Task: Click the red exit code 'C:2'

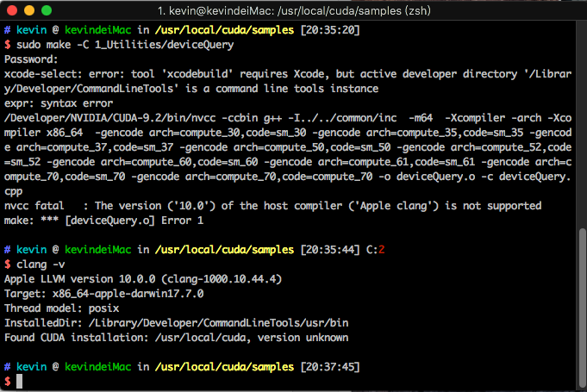Action: coord(375,250)
